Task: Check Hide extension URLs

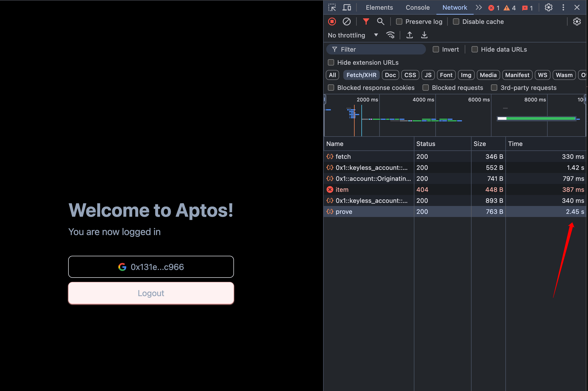Action: (x=331, y=62)
